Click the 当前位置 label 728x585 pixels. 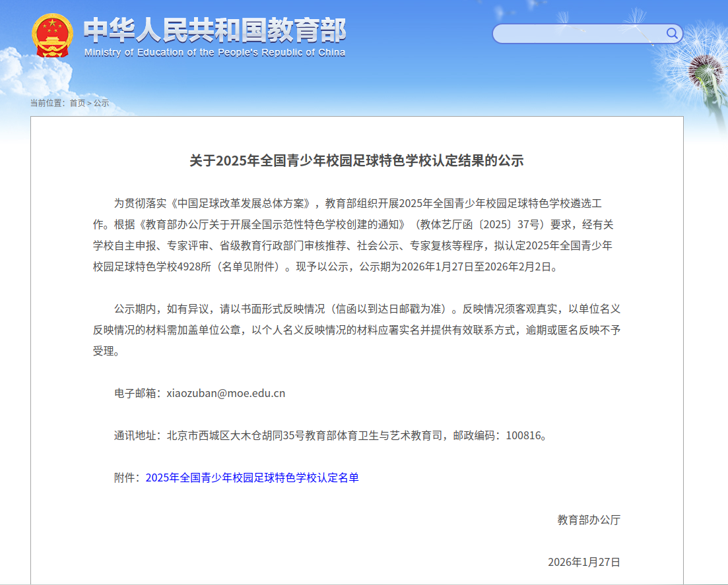(47, 103)
